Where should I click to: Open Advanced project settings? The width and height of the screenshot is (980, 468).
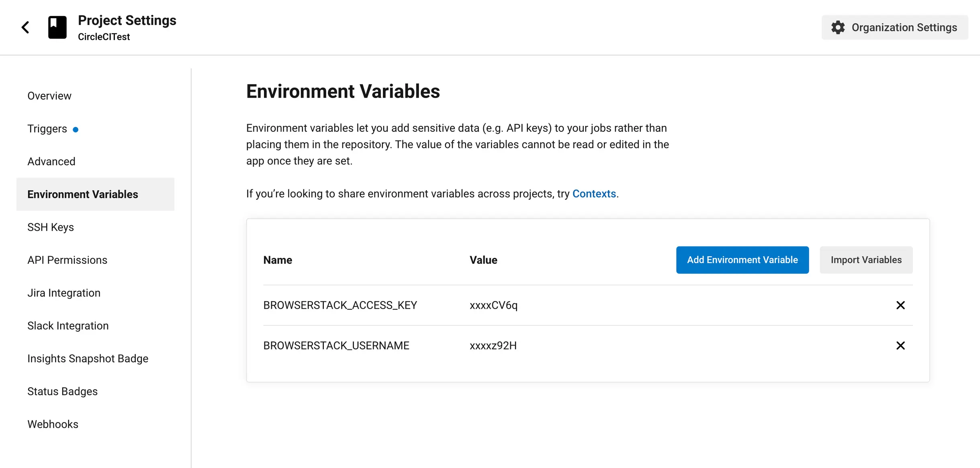tap(51, 161)
